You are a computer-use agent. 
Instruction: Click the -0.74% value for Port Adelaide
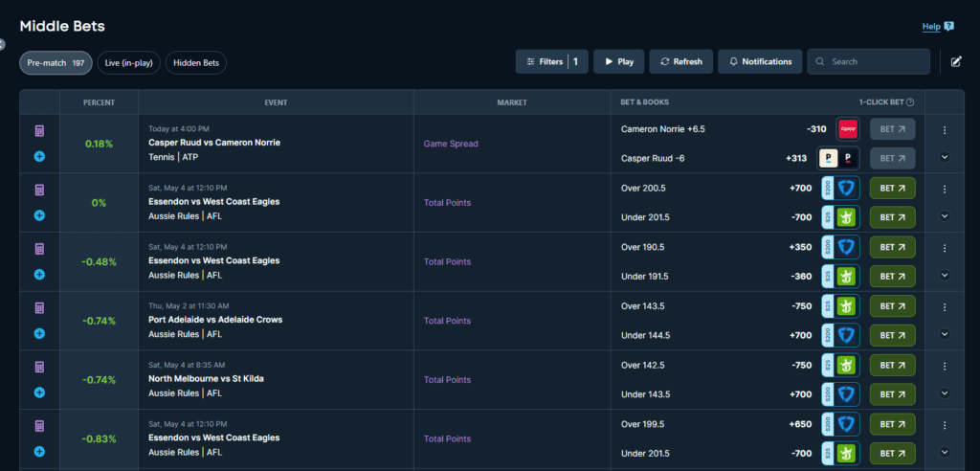(99, 321)
